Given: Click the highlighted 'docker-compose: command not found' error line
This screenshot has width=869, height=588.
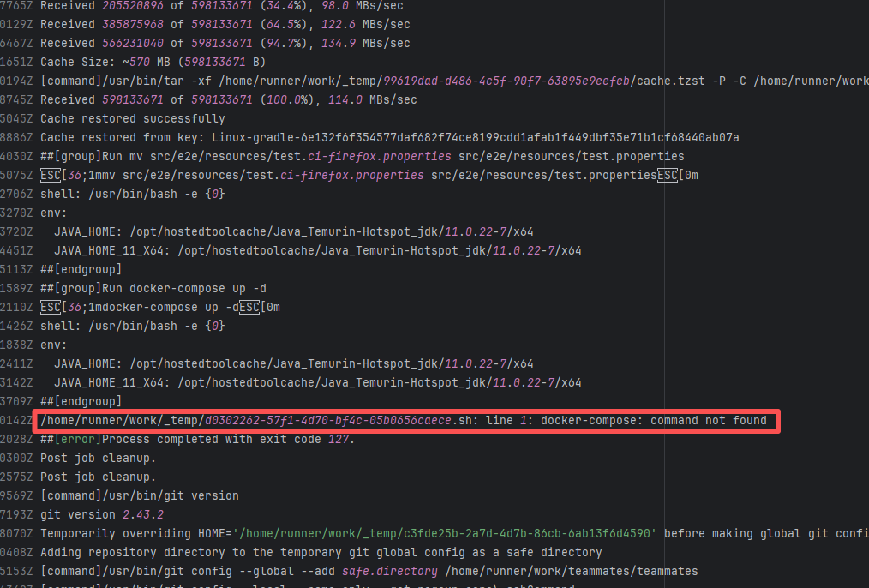Looking at the screenshot, I should click(x=403, y=420).
